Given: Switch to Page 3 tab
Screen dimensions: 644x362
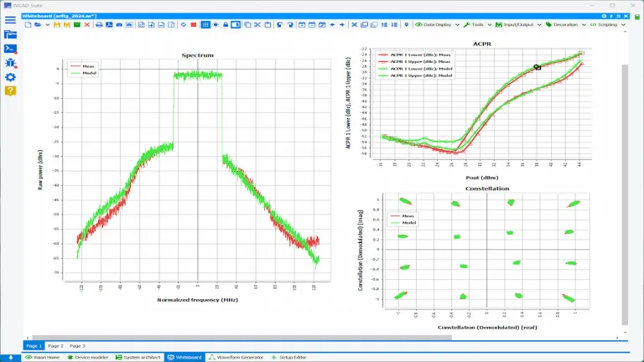Looking at the screenshot, I should pyautogui.click(x=77, y=346).
